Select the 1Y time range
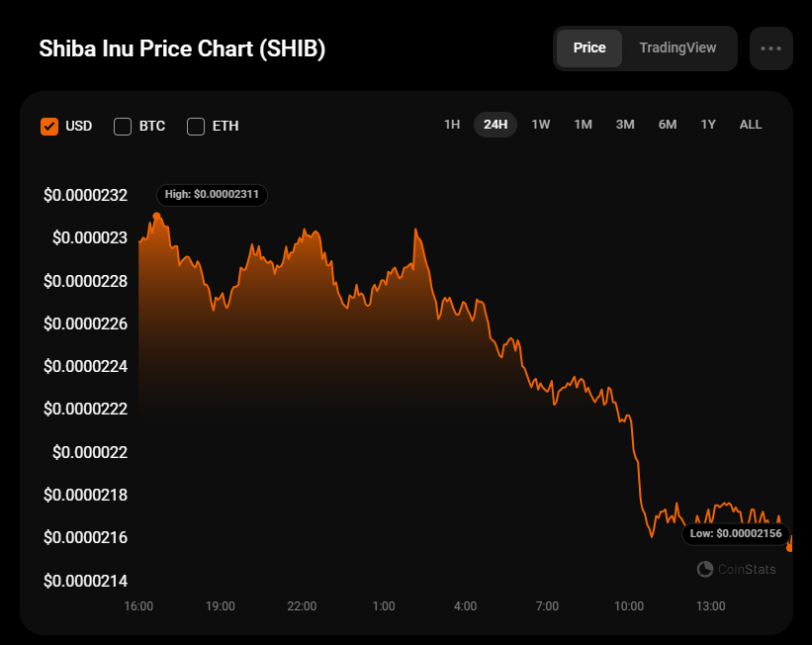 708,125
